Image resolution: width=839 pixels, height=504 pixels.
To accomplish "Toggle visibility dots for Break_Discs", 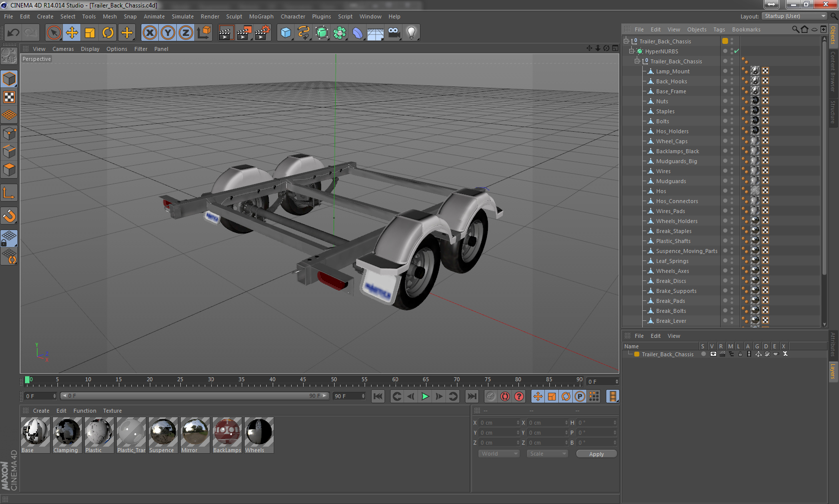I will pyautogui.click(x=732, y=281).
